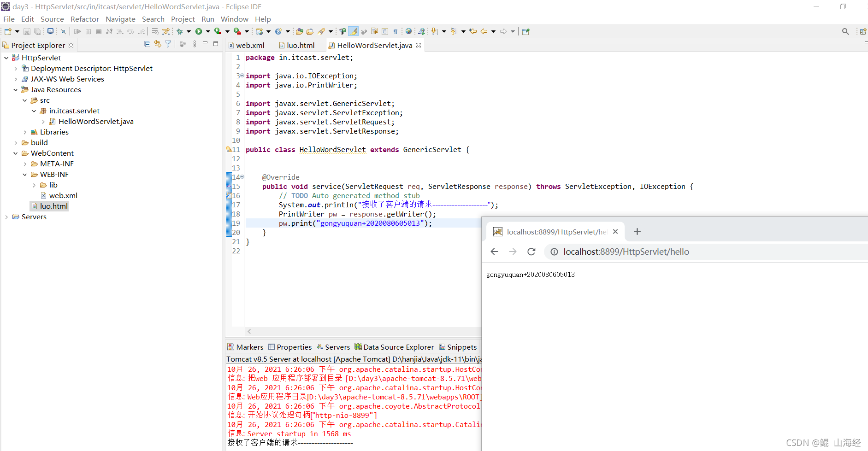Click the green bug Debug icon
This screenshot has width=868, height=451.
(180, 31)
